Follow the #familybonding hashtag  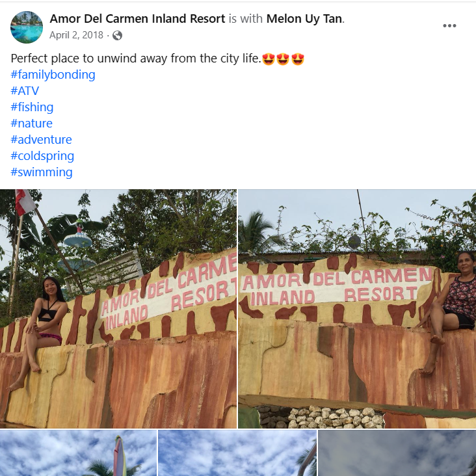click(53, 75)
